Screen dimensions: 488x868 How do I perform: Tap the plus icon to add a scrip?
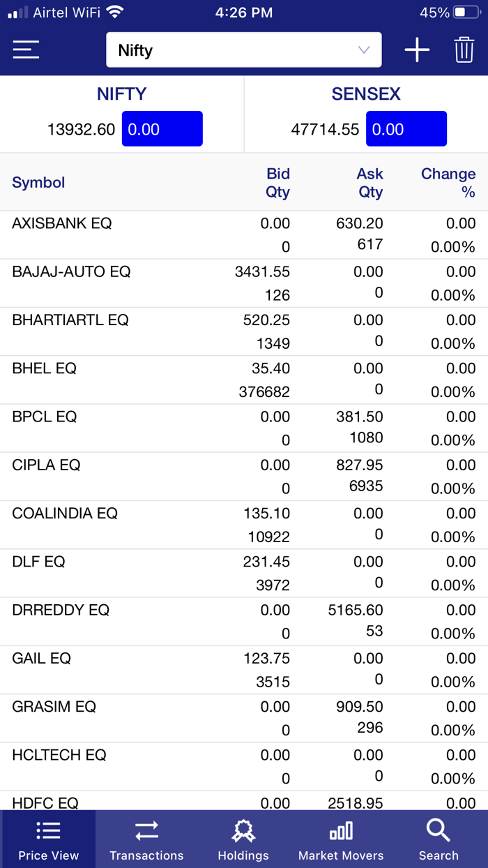point(417,50)
